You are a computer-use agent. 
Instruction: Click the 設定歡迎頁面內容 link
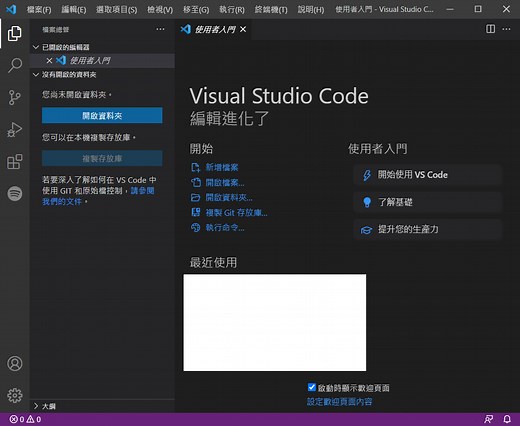(x=339, y=402)
